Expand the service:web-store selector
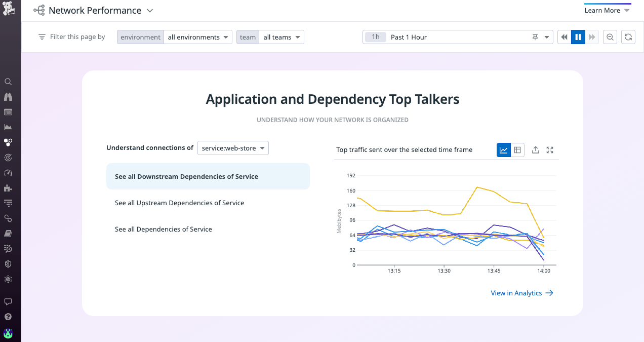Image resolution: width=644 pixels, height=342 pixels. (x=233, y=148)
